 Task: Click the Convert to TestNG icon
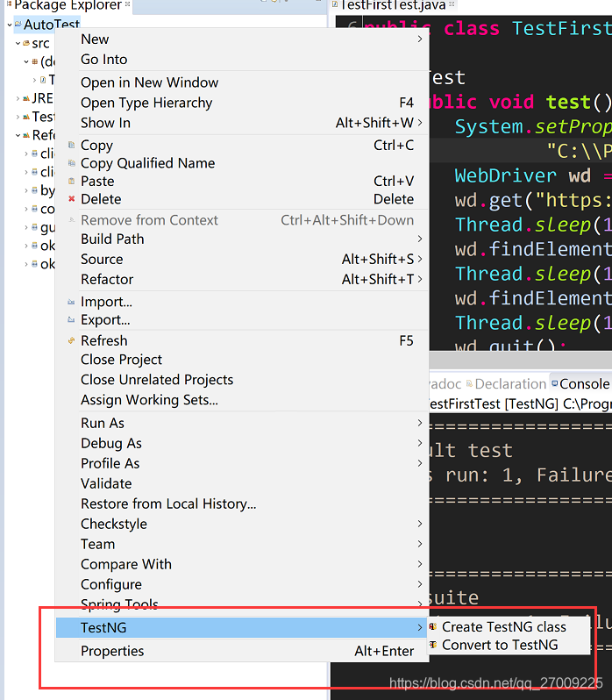[432, 645]
